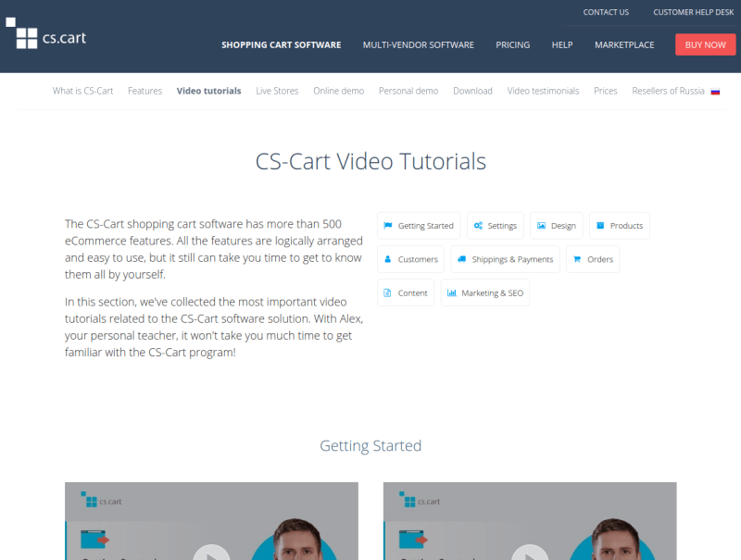Switch to the Multi-Vendor Software tab

[x=418, y=44]
